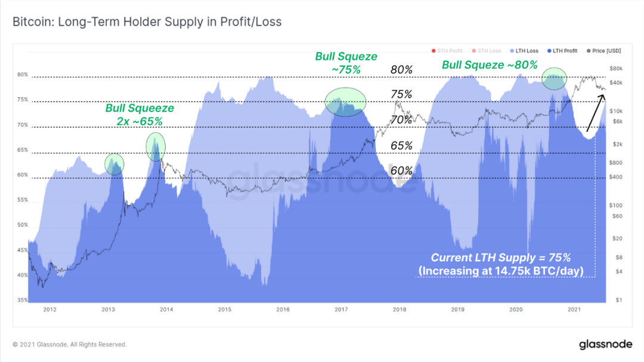Screen dimensions: 644x362
Task: Click the 'Bull Squeeze ~80%' annotation
Action: click(490, 65)
